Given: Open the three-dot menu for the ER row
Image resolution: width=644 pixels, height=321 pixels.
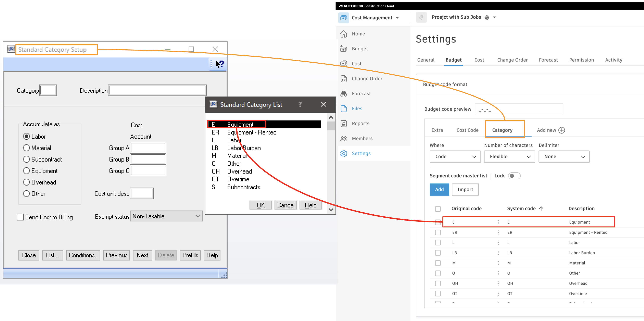Looking at the screenshot, I should [x=498, y=232].
